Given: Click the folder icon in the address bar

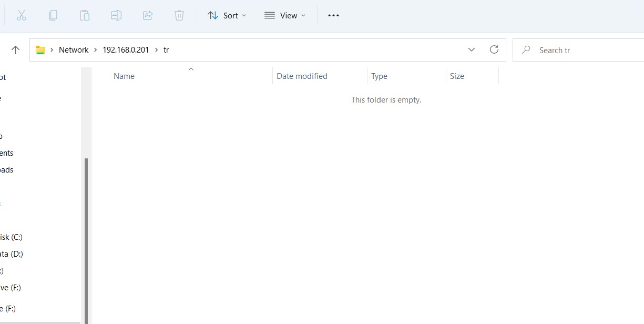Looking at the screenshot, I should point(40,50).
